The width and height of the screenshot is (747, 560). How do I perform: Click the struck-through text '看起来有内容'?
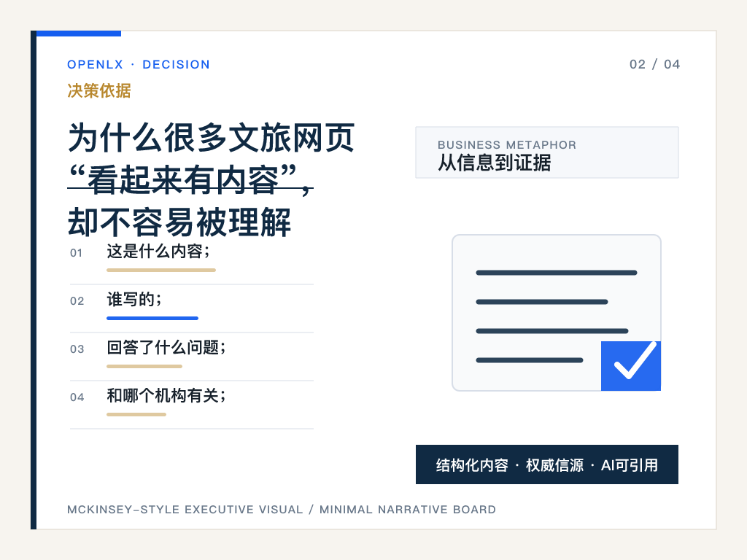point(183,180)
